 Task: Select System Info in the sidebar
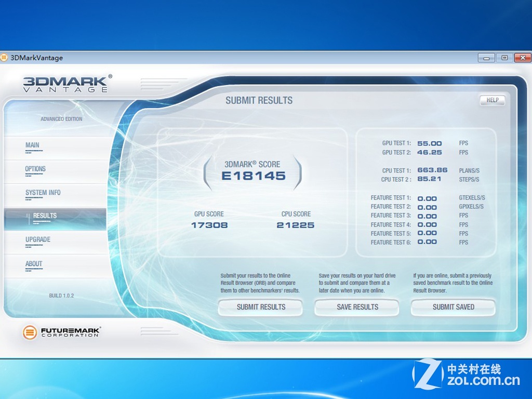click(x=43, y=193)
